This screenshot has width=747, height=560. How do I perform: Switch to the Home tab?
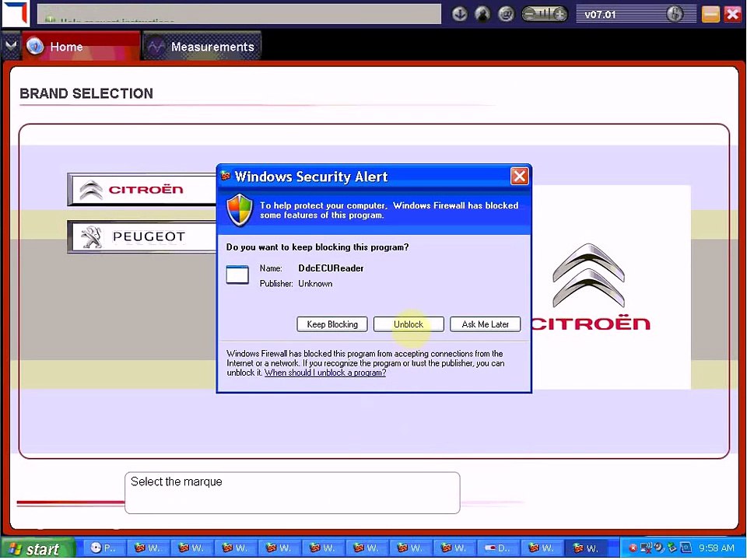click(81, 47)
